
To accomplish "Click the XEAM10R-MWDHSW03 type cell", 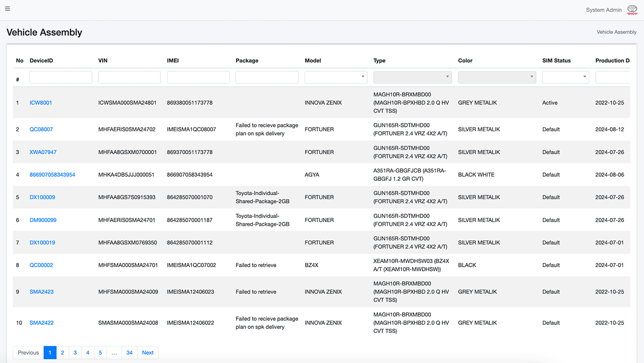I will [411, 265].
